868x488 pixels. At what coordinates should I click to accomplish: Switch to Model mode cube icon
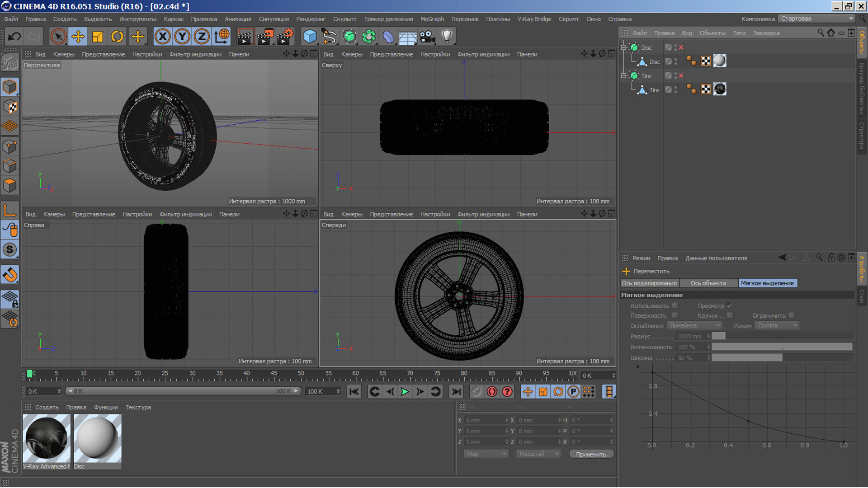pos(10,87)
